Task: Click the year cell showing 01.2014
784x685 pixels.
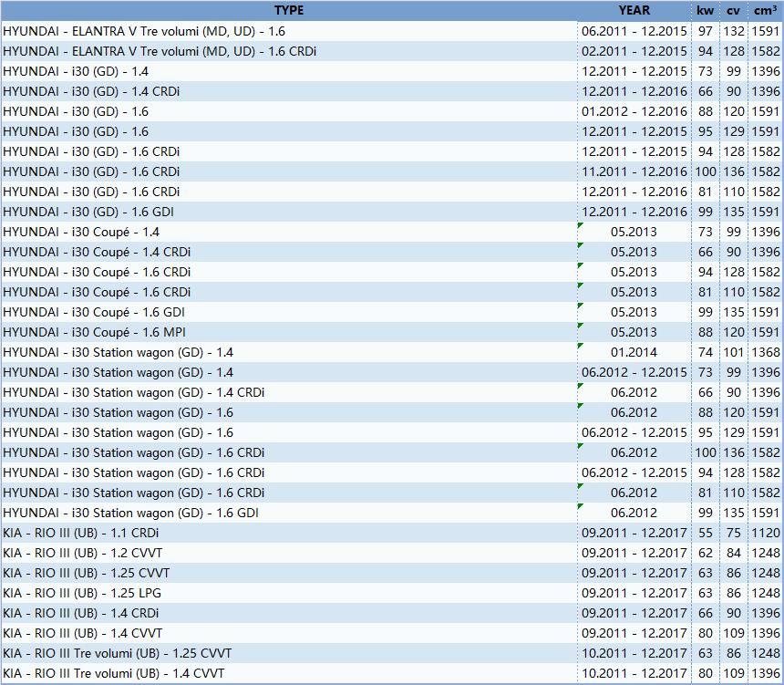Action: (634, 352)
